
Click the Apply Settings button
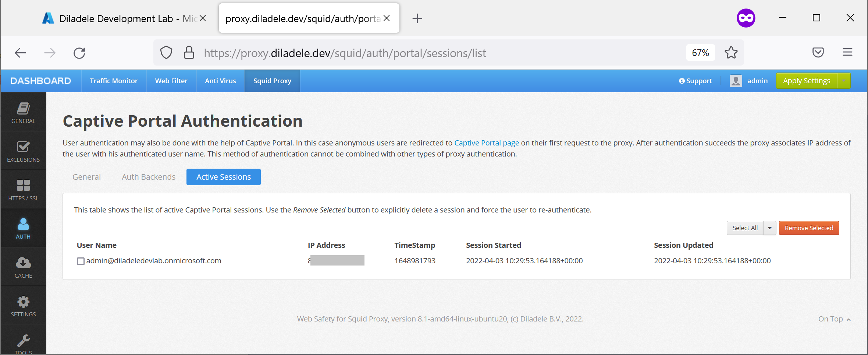tap(807, 81)
